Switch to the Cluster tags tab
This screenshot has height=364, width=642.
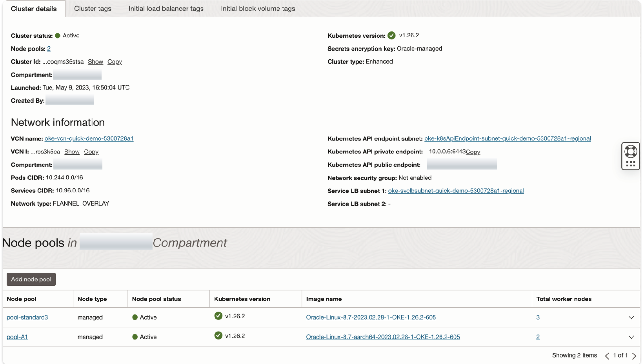[x=92, y=9]
